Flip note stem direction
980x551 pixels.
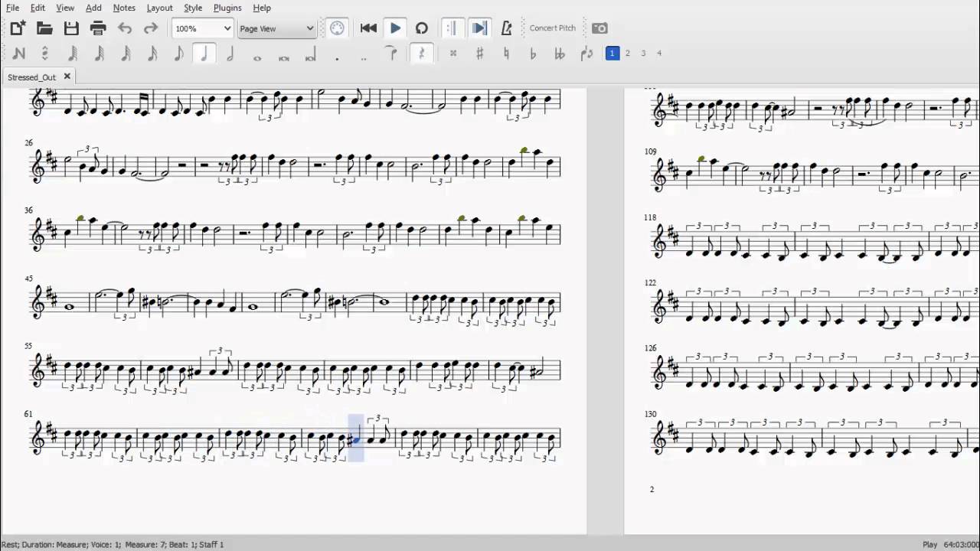click(586, 54)
